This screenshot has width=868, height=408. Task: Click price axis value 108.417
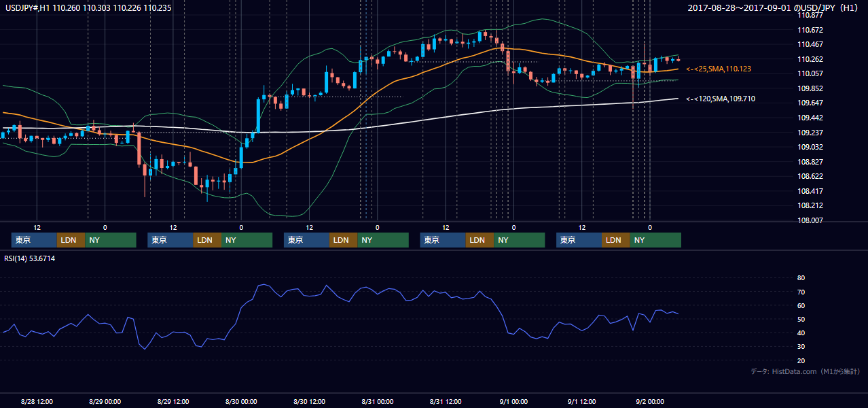point(811,191)
